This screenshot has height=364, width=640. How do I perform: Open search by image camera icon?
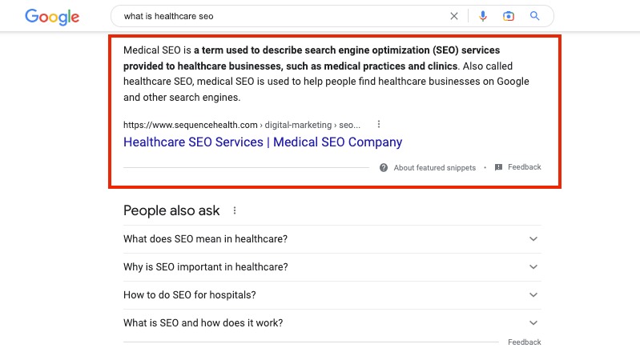[x=509, y=16]
